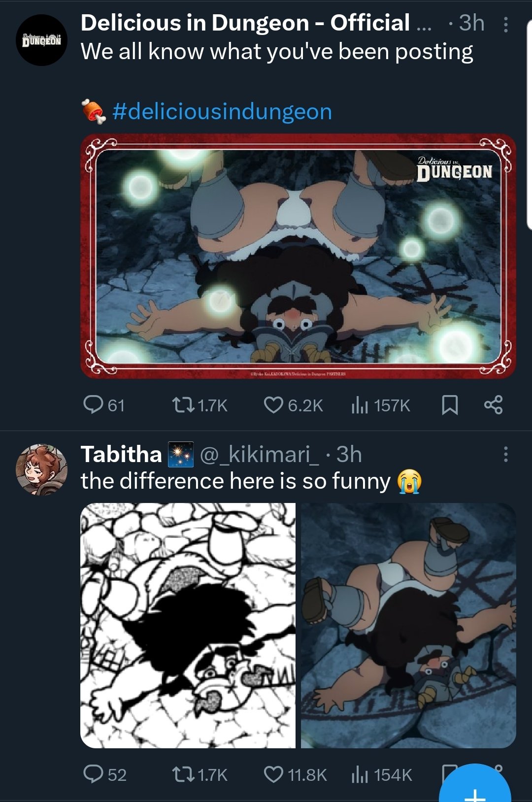Image resolution: width=532 pixels, height=802 pixels.
Task: View analytics for the 157K views post
Action: tap(380, 405)
